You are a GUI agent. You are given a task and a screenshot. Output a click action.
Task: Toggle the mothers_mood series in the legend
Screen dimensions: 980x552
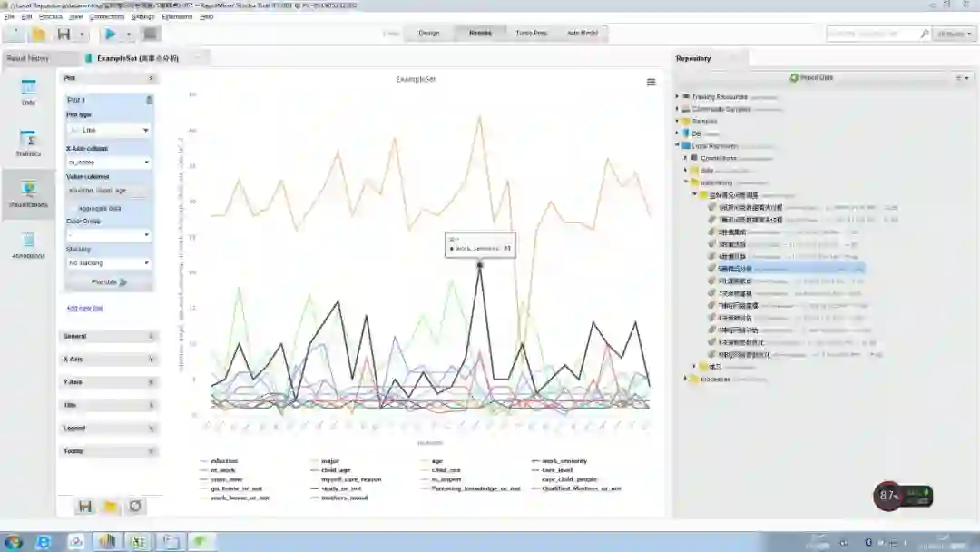[x=338, y=498]
